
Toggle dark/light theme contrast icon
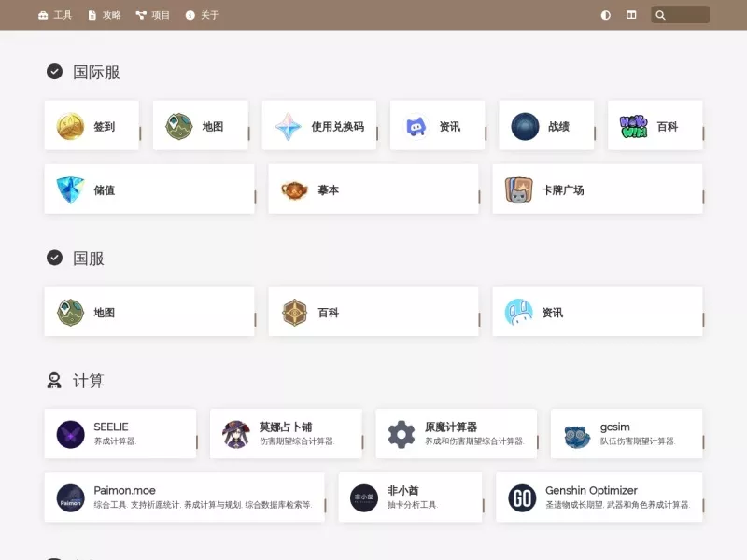(x=605, y=15)
